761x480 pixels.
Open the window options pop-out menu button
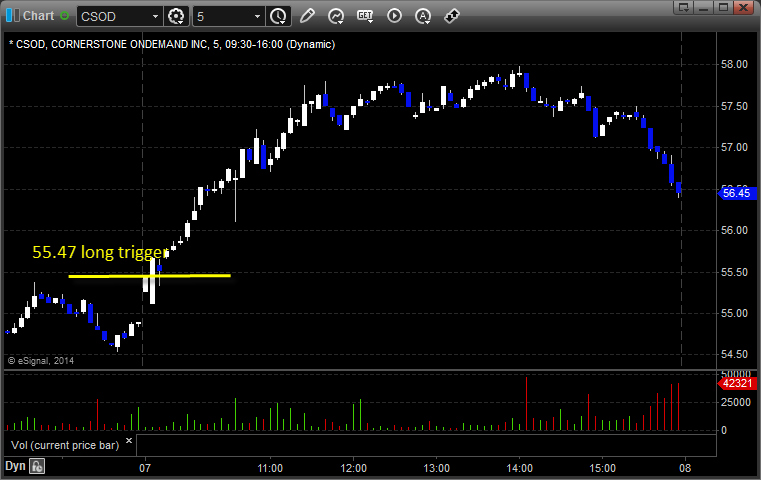pos(684,7)
